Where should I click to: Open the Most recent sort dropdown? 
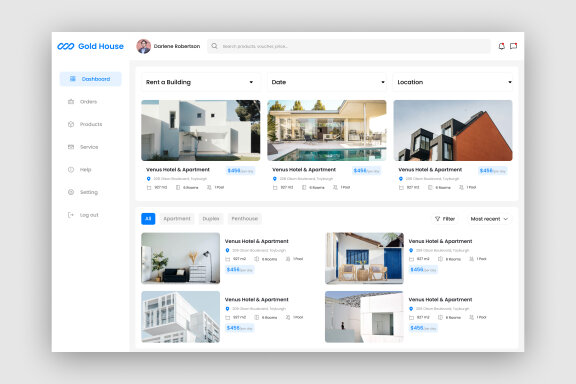pos(489,219)
